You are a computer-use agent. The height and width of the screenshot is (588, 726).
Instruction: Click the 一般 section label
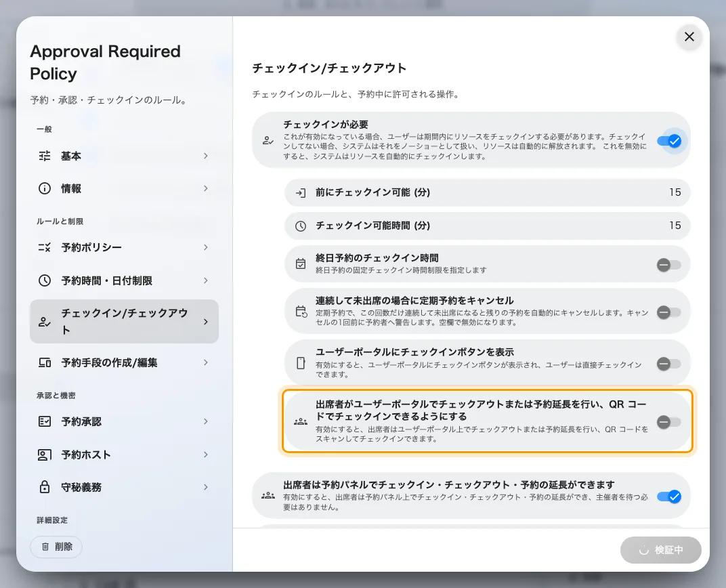tap(45, 129)
